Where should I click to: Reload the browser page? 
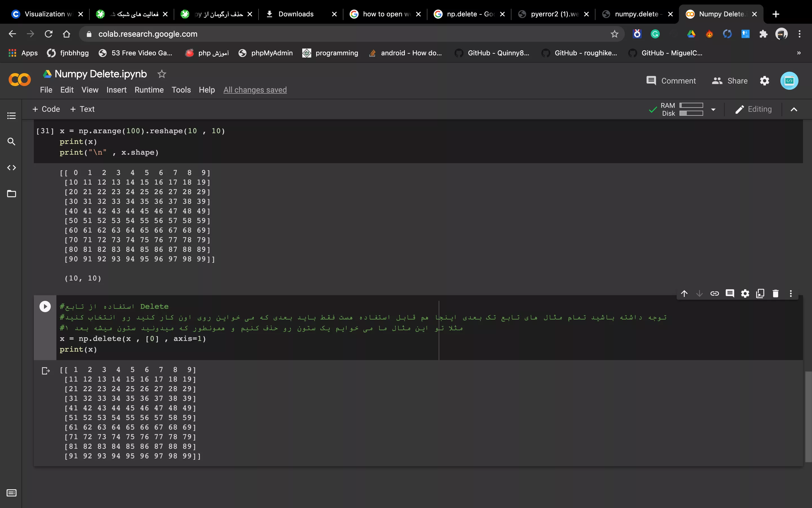pyautogui.click(x=49, y=34)
